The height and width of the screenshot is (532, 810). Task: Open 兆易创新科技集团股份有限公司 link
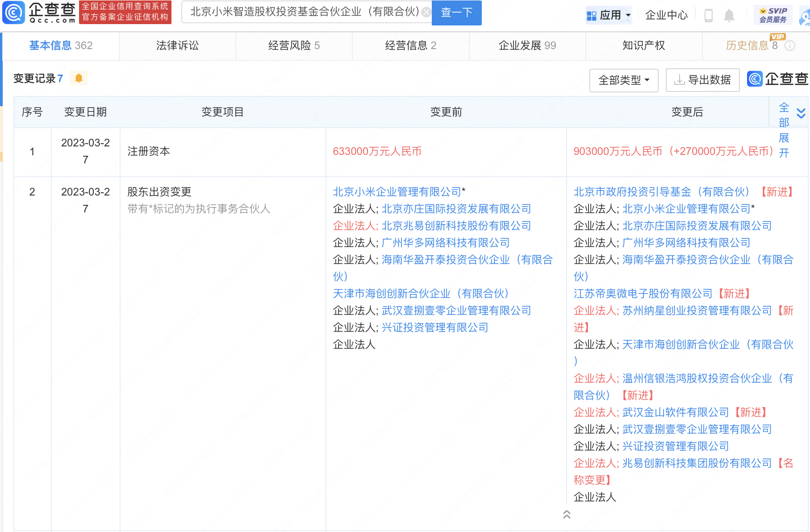(x=697, y=463)
